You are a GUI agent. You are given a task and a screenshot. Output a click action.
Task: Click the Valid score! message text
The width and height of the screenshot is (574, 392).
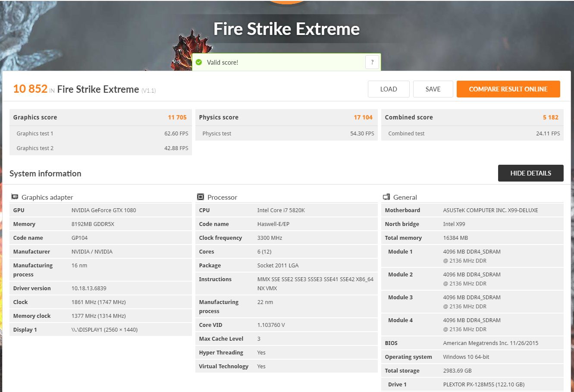pos(223,63)
